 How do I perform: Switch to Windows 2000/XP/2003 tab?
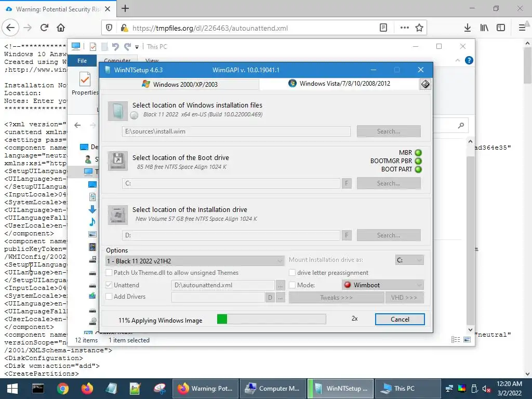pyautogui.click(x=180, y=84)
